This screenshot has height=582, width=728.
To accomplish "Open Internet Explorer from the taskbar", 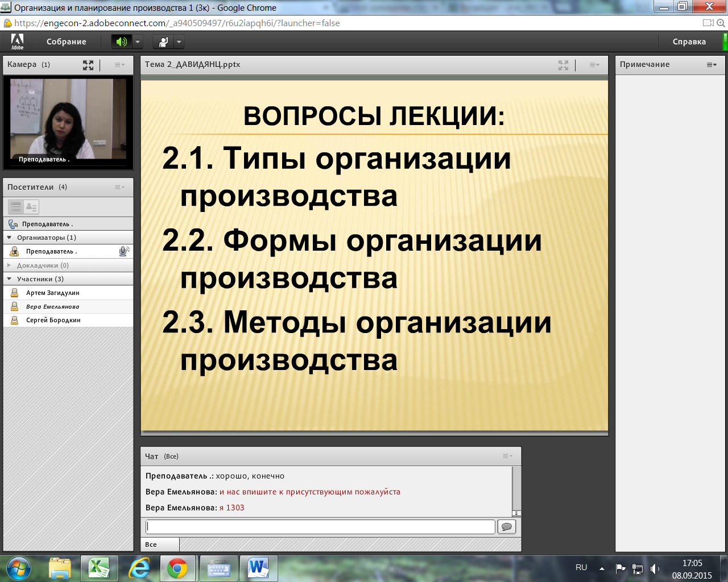I will [x=139, y=568].
